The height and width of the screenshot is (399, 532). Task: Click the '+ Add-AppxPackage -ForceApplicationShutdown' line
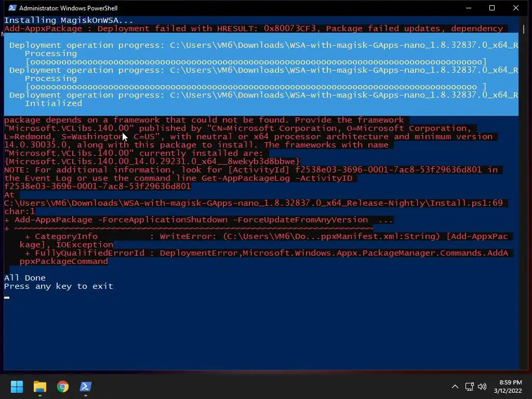click(x=198, y=220)
